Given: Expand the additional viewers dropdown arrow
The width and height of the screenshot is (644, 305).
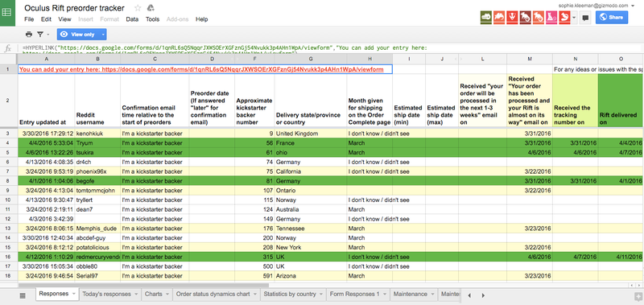Looking at the screenshot, I should tap(574, 17).
